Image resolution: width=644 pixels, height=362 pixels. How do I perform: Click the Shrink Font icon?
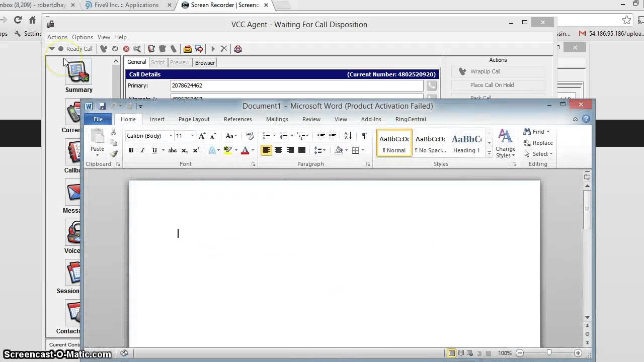[213, 136]
